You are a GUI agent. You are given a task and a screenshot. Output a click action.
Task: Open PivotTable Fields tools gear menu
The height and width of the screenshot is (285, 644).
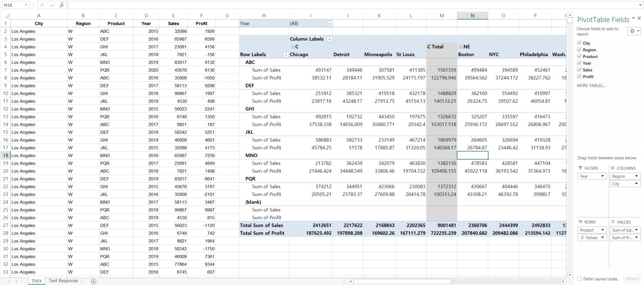tap(634, 31)
